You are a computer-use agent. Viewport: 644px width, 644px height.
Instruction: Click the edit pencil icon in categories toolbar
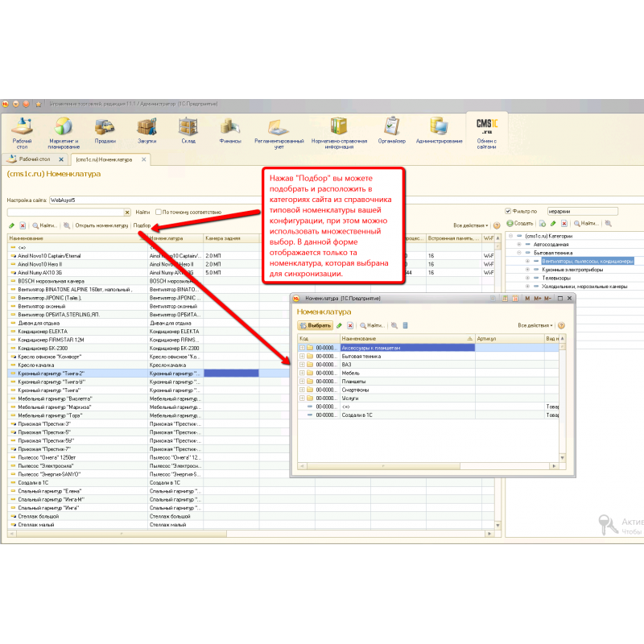tap(553, 224)
